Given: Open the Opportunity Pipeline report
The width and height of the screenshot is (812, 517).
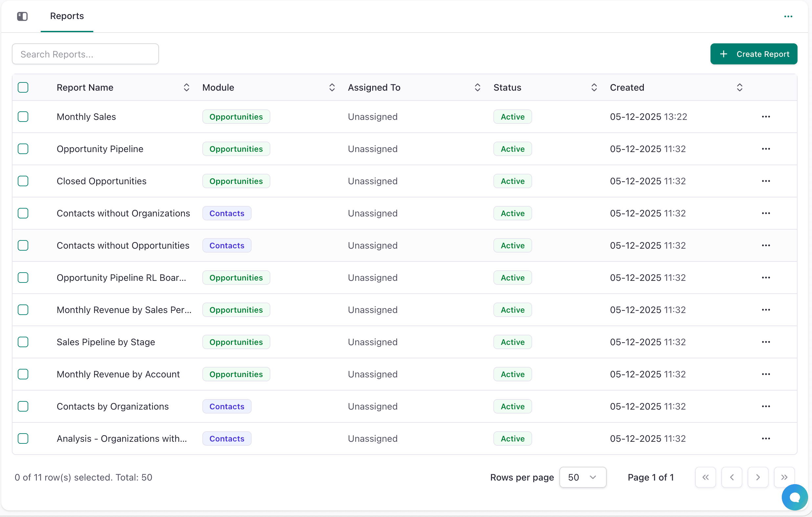Looking at the screenshot, I should tap(100, 149).
